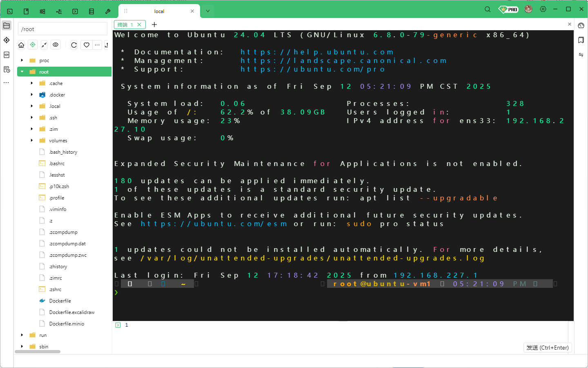Click the 发送 (Ctrl+Enter) send button
The height and width of the screenshot is (368, 588).
point(547,348)
